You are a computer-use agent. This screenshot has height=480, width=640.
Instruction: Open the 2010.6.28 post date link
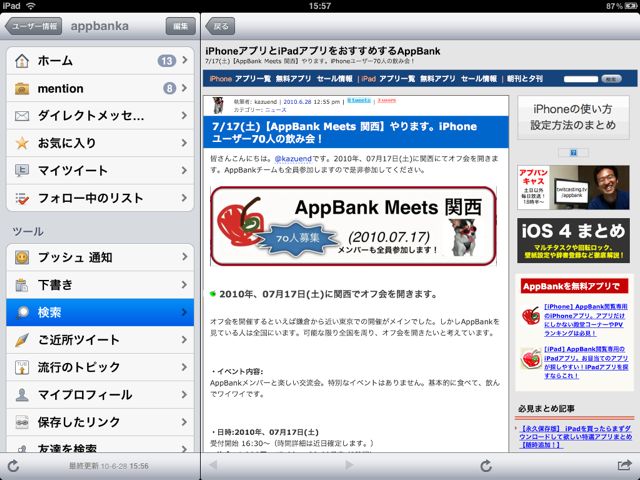(x=297, y=102)
